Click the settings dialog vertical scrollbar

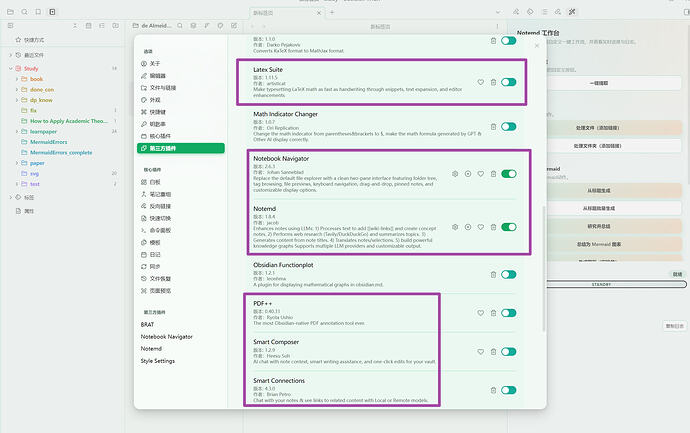[543, 268]
